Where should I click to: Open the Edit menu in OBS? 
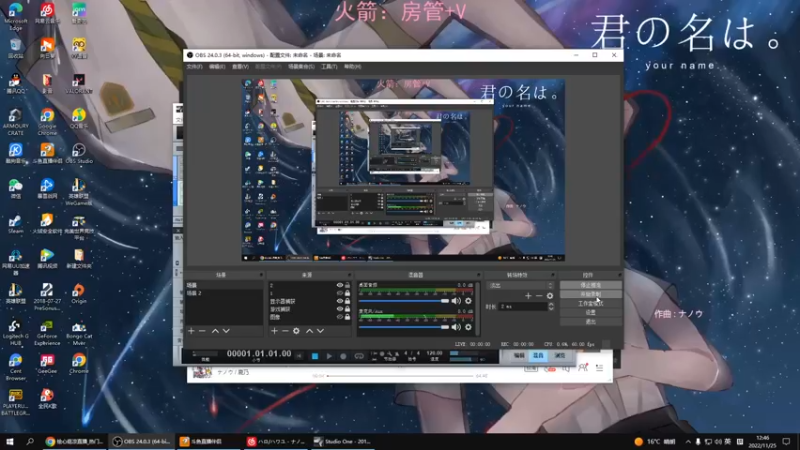[217, 67]
